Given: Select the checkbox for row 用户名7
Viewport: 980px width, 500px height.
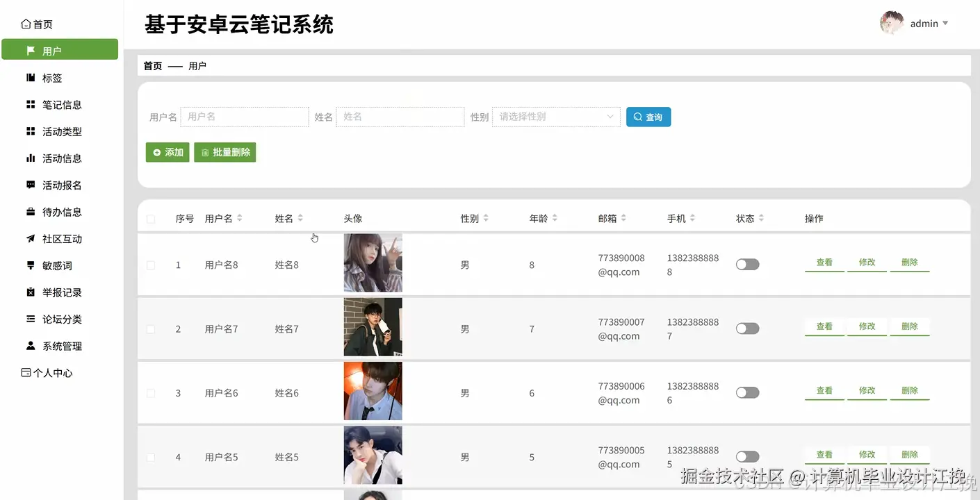Looking at the screenshot, I should tap(151, 329).
